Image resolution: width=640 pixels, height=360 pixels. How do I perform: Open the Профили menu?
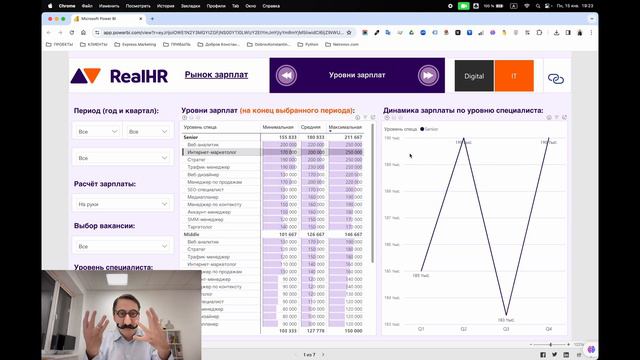coord(216,6)
